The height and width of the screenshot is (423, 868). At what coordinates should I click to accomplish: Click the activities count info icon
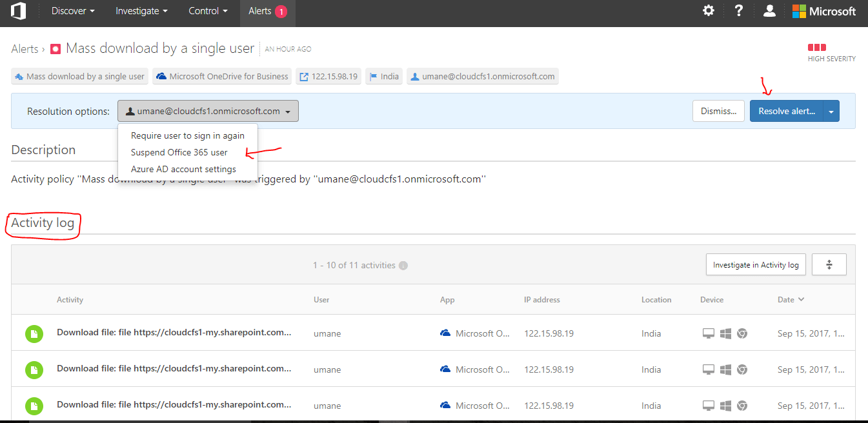403,266
